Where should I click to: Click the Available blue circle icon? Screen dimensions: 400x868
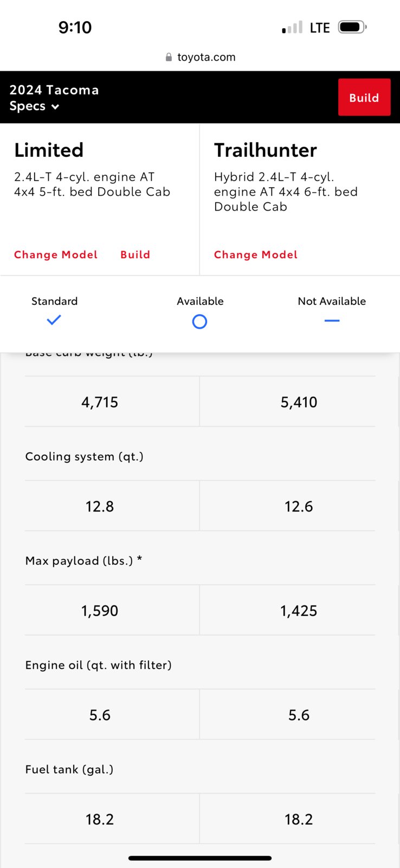[x=199, y=322]
